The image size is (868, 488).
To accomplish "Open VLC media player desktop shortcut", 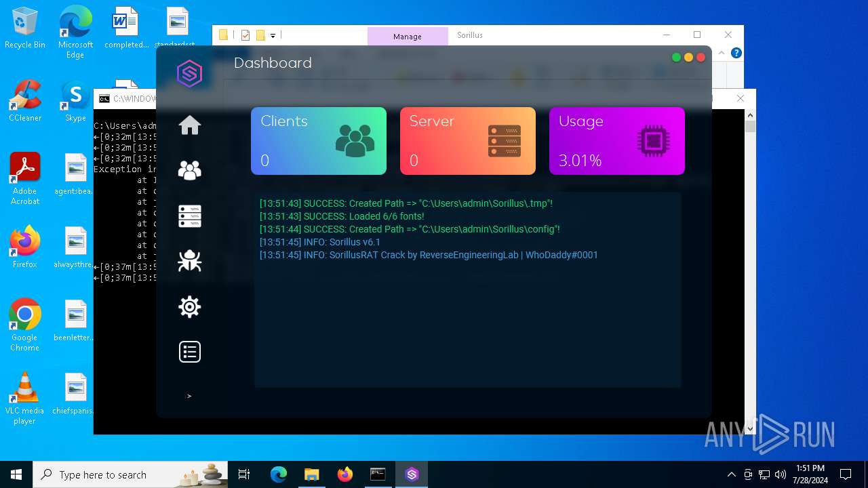I will pos(25,399).
